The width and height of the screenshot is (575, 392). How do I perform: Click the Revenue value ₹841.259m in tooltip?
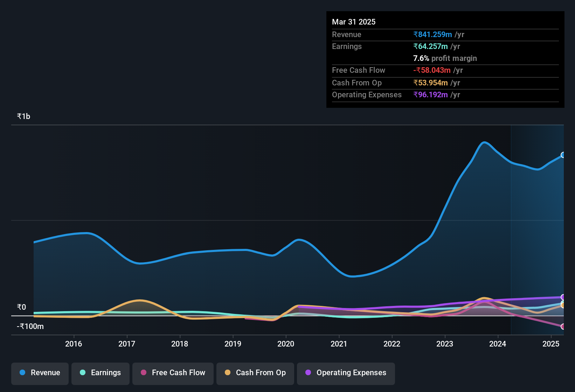point(432,34)
